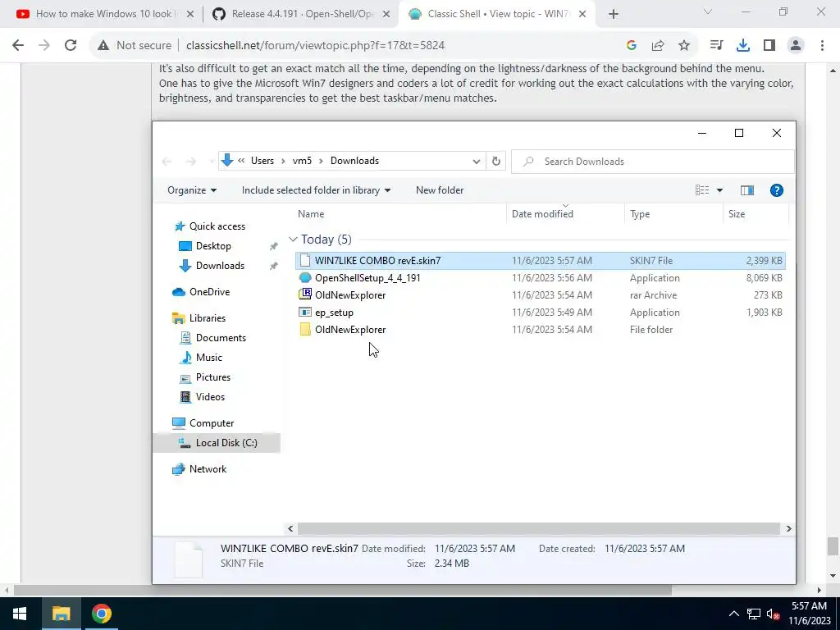Open Pictures library
The width and height of the screenshot is (840, 630).
coord(212,377)
